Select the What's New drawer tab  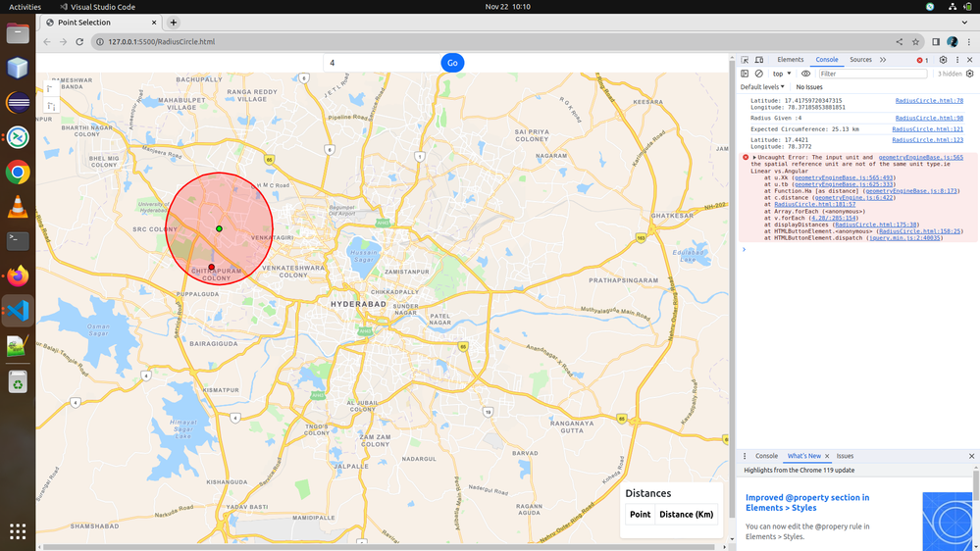pos(803,456)
